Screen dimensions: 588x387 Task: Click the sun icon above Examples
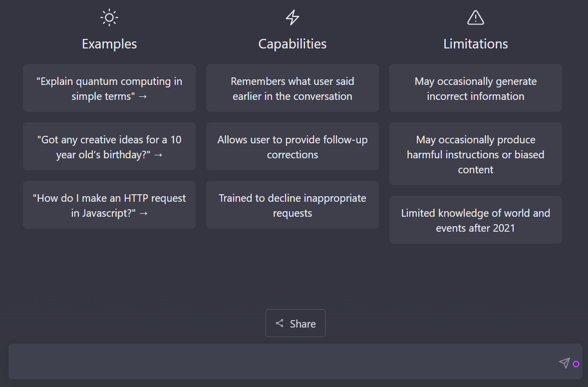[109, 17]
